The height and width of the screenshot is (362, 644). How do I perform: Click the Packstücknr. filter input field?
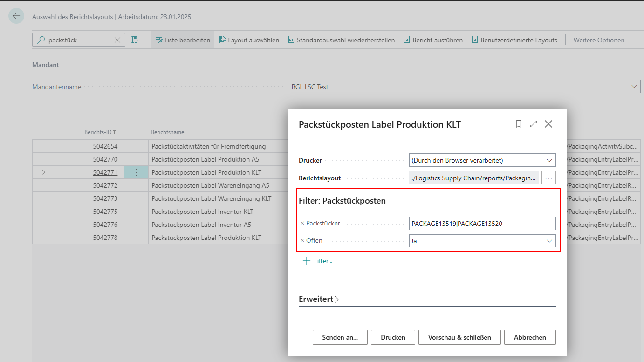pyautogui.click(x=482, y=224)
